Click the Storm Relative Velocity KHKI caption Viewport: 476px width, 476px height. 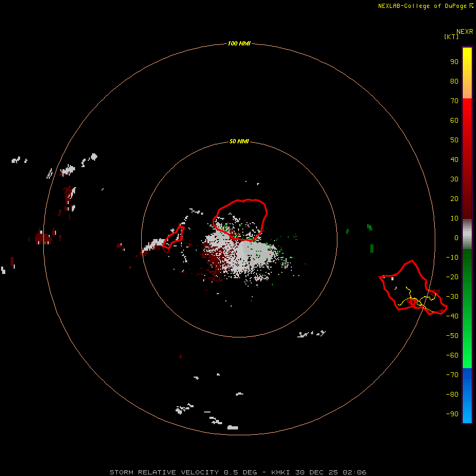tap(238, 472)
